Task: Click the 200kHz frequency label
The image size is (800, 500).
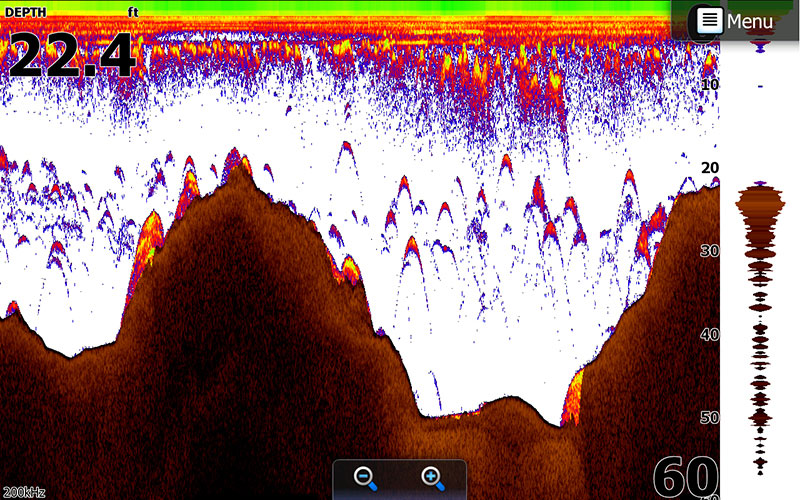Action: 23,492
